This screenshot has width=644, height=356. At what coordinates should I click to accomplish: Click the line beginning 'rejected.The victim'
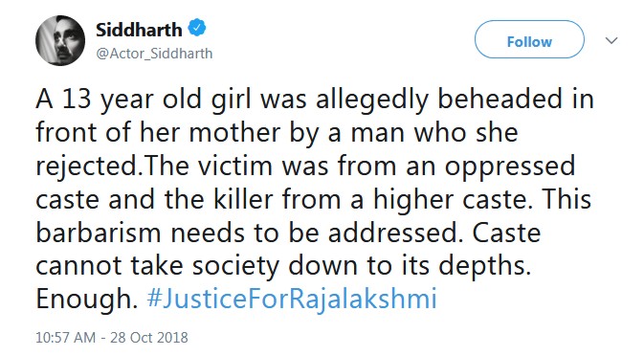pyautogui.click(x=305, y=167)
